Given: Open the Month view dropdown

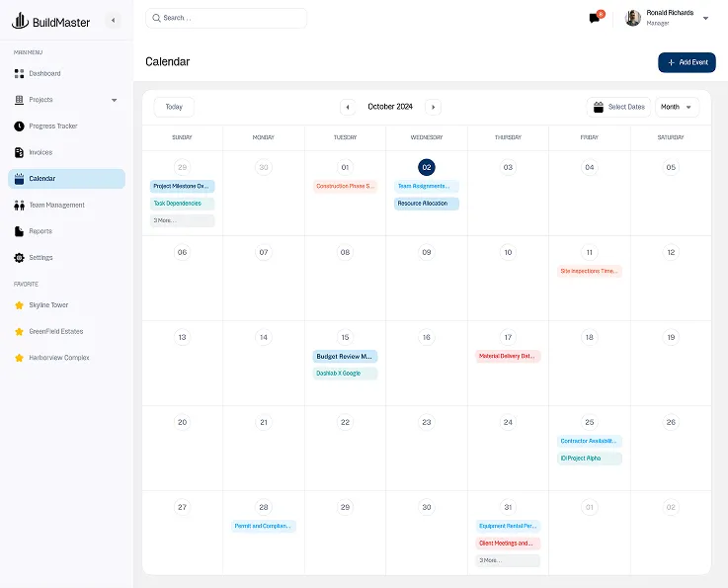Looking at the screenshot, I should coord(678,107).
